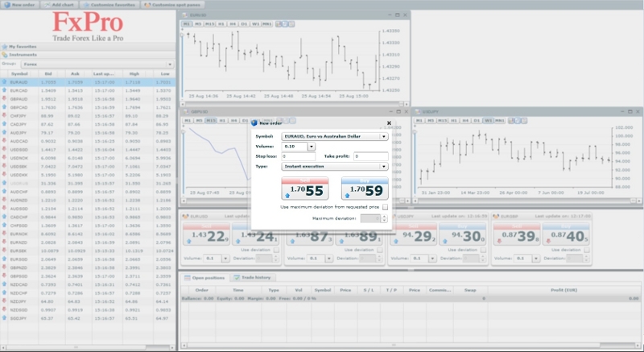Open Volume dropdown in EURGBP spot pane
Image resolution: width=644 pixels, height=352 pixels.
(536, 259)
